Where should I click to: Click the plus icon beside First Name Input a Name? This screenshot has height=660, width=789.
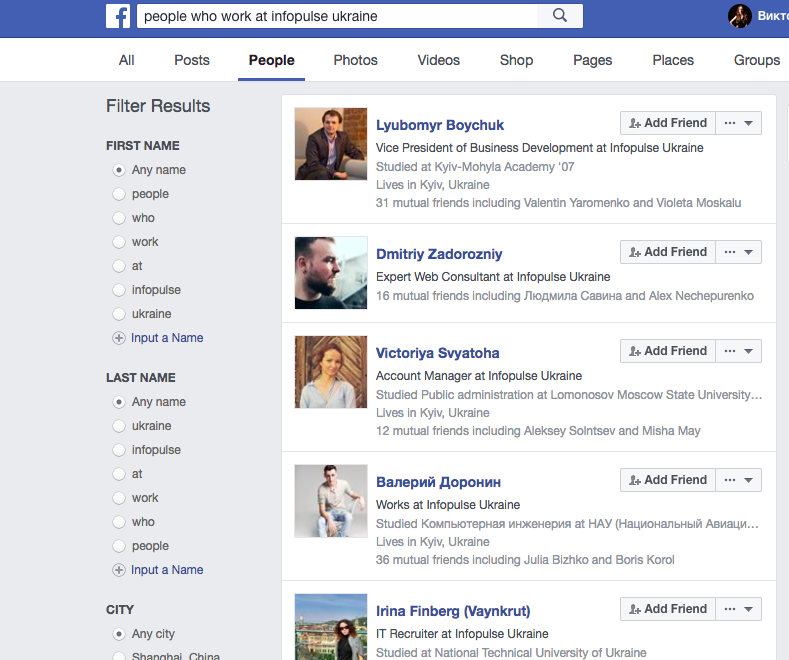tap(119, 338)
